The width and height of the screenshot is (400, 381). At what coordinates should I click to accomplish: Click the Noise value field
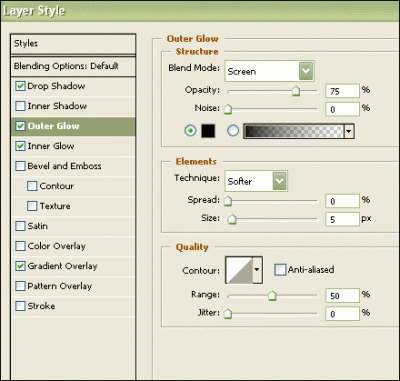342,109
